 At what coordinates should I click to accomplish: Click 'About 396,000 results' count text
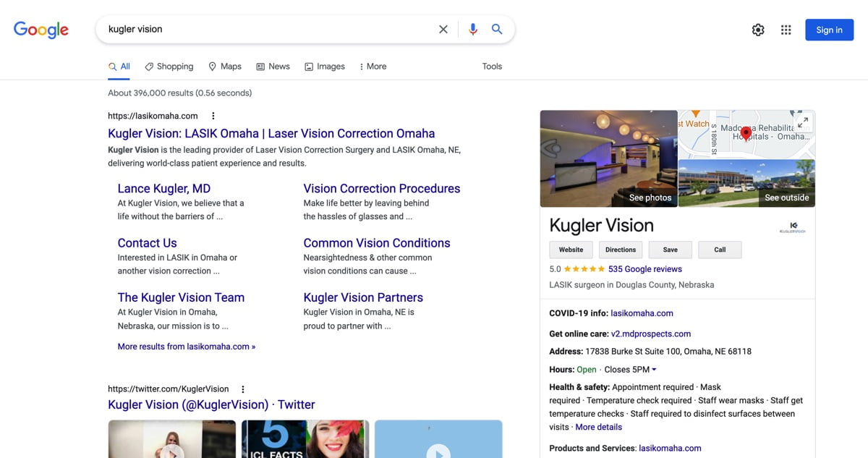[180, 93]
